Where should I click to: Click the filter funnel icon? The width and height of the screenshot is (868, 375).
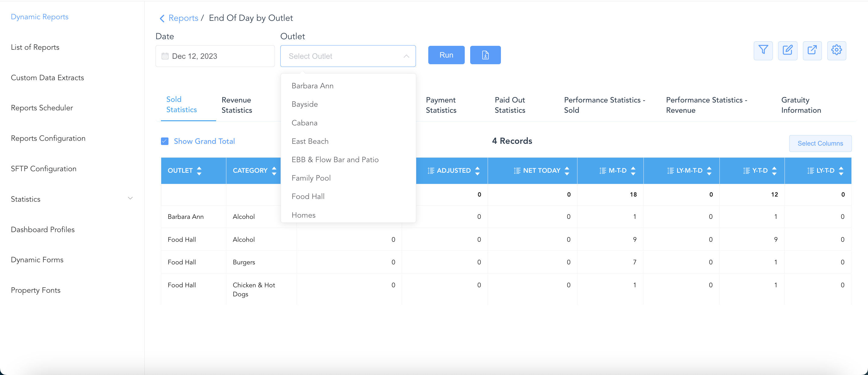coord(763,50)
